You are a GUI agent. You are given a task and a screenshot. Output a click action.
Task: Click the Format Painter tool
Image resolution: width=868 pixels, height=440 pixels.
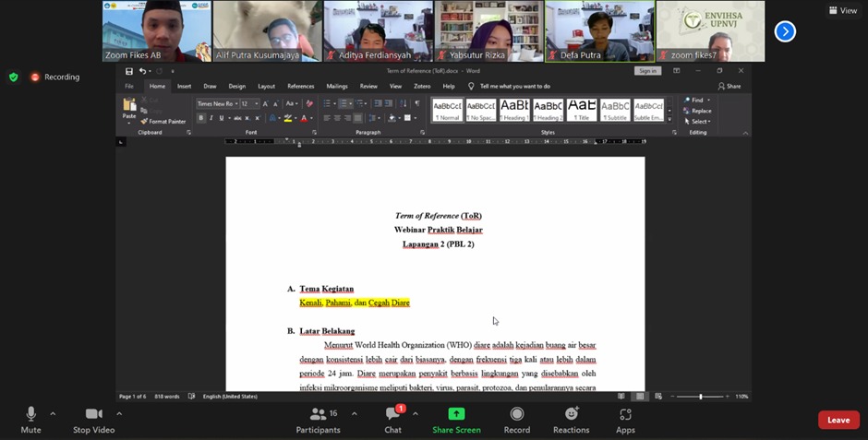click(x=166, y=121)
